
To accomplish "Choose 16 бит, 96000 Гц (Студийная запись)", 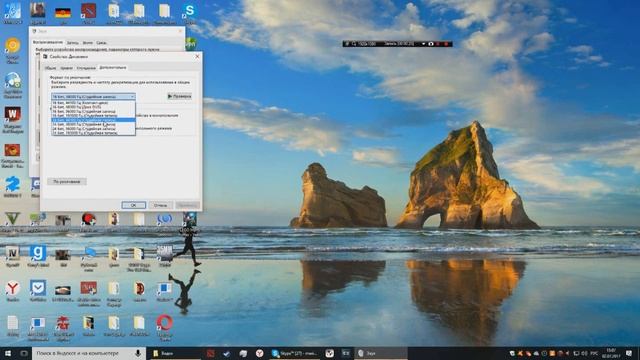I will (x=93, y=111).
